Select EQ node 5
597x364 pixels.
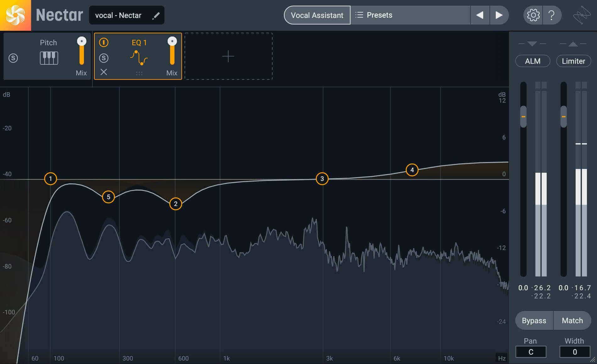point(108,197)
